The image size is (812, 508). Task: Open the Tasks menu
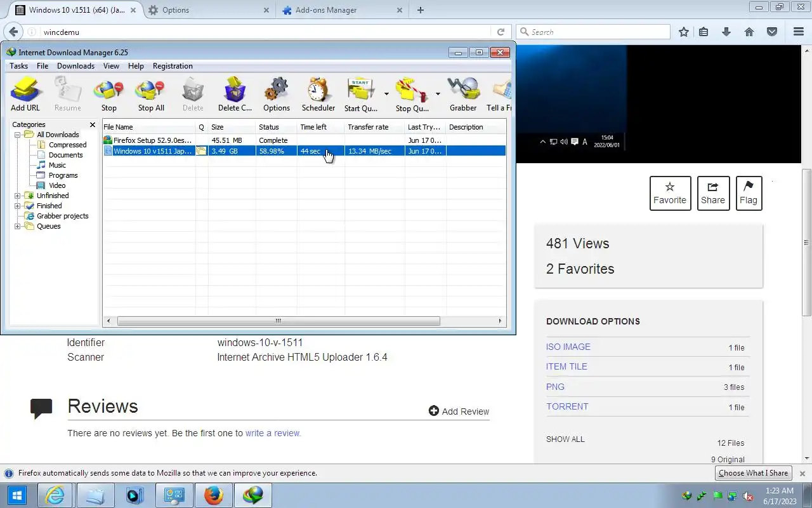point(18,66)
